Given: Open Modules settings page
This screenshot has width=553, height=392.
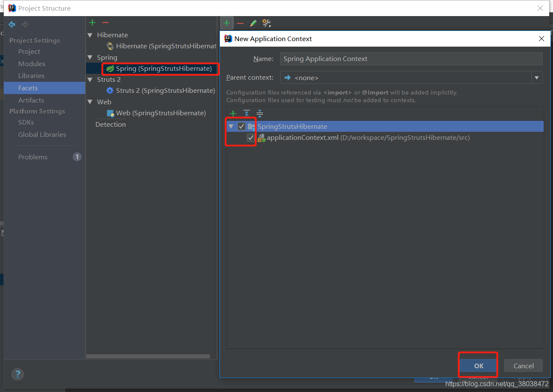Looking at the screenshot, I should (32, 64).
